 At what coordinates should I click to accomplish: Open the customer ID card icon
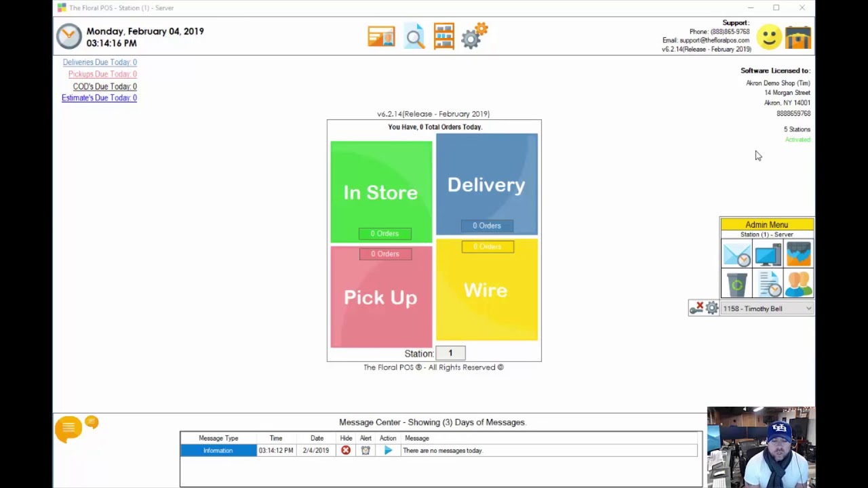pos(381,37)
